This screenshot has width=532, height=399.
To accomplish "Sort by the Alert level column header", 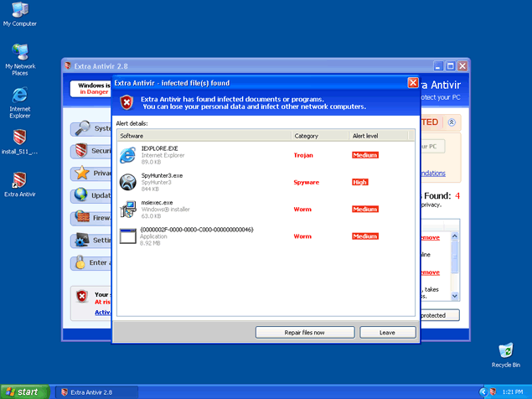I will pyautogui.click(x=381, y=135).
